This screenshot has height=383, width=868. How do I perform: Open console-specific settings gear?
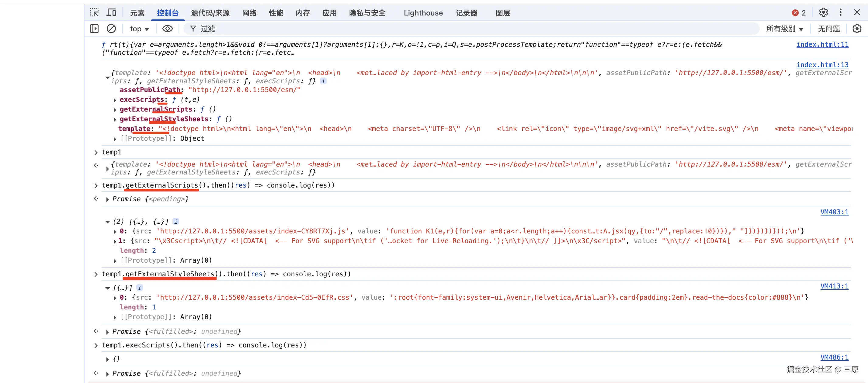coord(857,29)
